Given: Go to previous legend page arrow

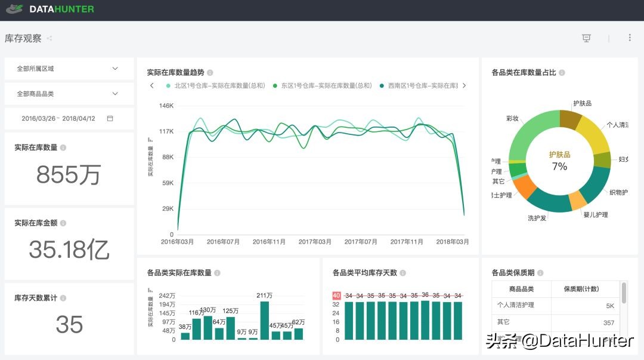Looking at the screenshot, I should 152,85.
